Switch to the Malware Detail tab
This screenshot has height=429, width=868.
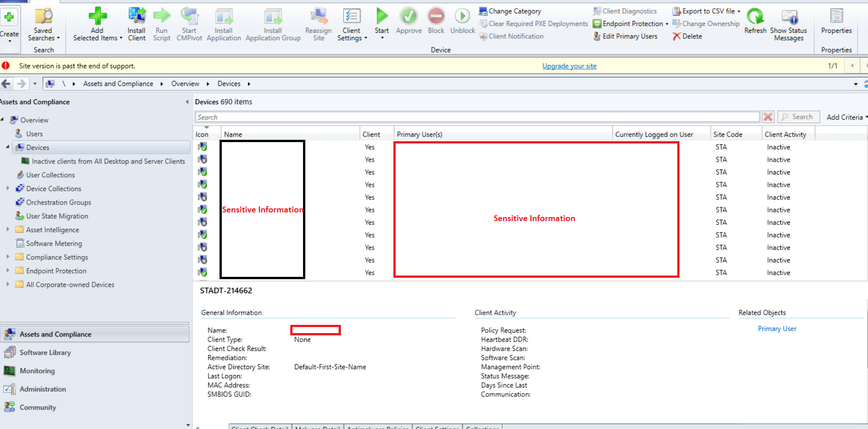[317, 427]
